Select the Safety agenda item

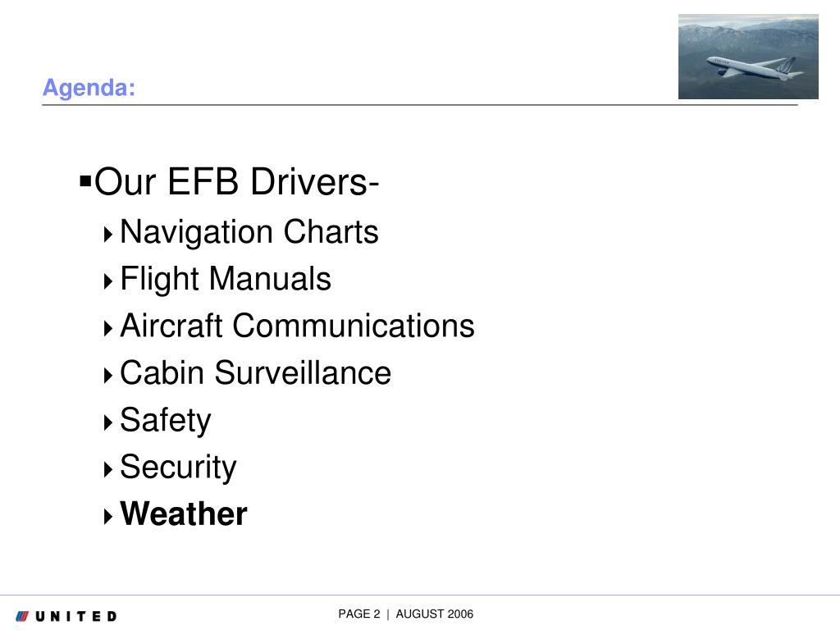pyautogui.click(x=166, y=421)
